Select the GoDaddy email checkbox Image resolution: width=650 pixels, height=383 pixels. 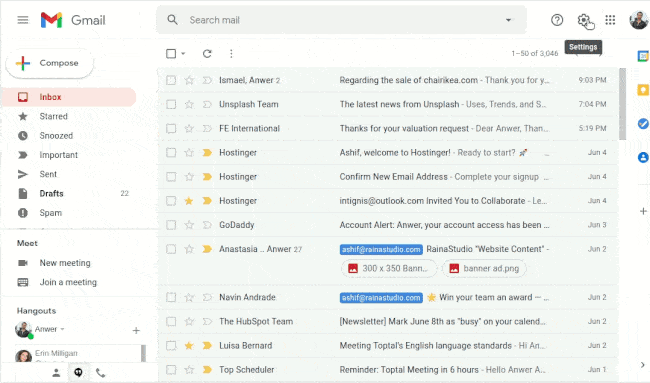coord(171,225)
